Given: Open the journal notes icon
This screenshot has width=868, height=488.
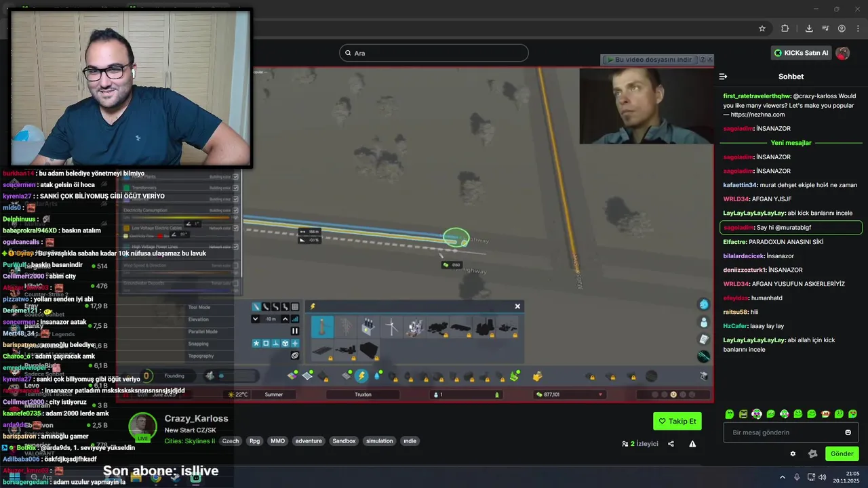Looking at the screenshot, I should 704,339.
